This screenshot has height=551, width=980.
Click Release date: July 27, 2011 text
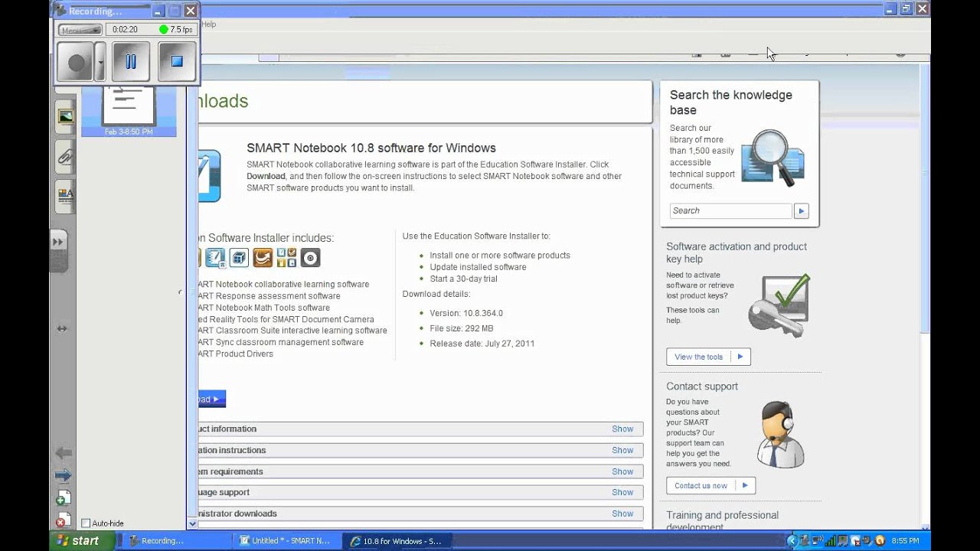[482, 344]
